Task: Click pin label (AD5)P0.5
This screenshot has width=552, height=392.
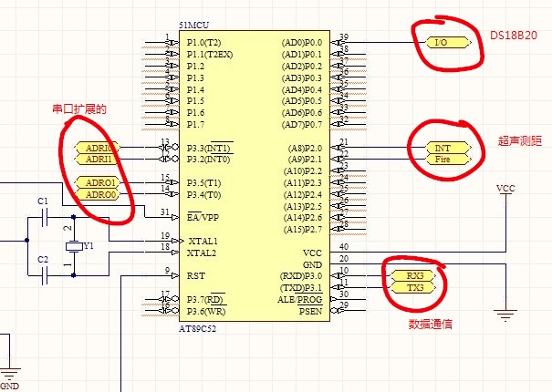Action: (302, 101)
